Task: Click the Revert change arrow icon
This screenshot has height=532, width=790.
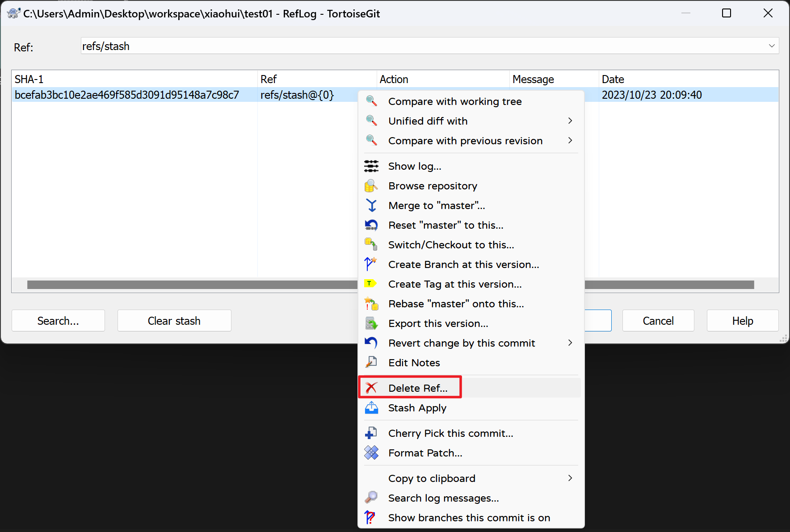Action: (x=371, y=343)
